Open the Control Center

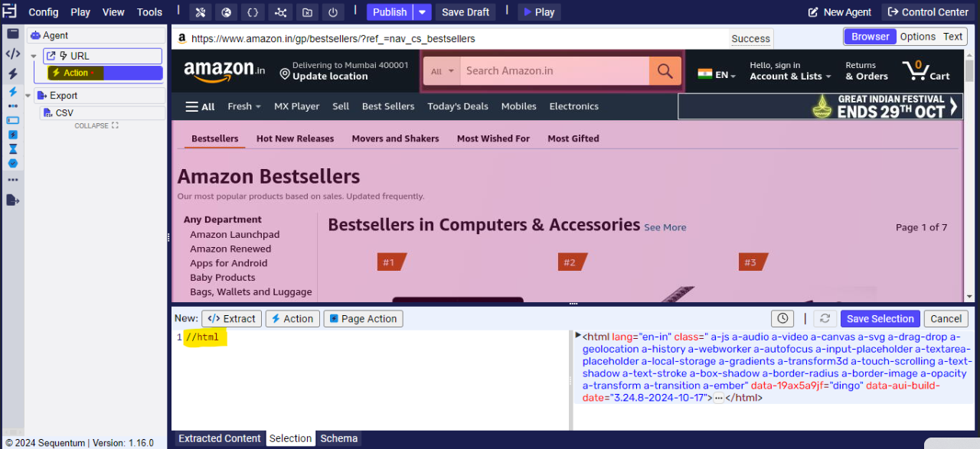pyautogui.click(x=927, y=12)
